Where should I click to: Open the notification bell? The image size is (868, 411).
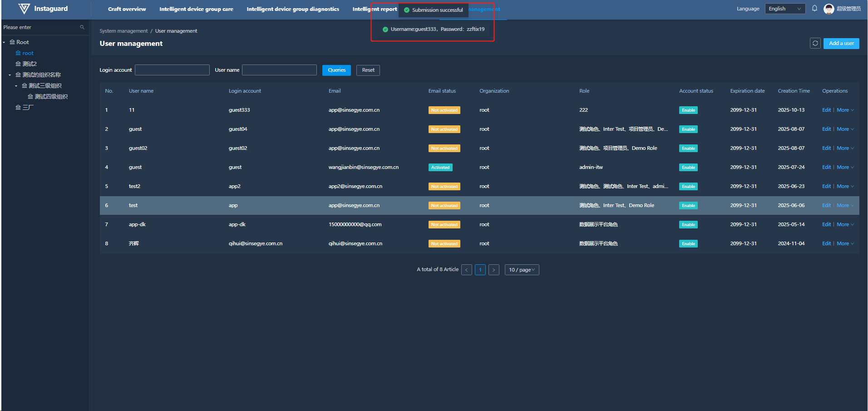814,9
